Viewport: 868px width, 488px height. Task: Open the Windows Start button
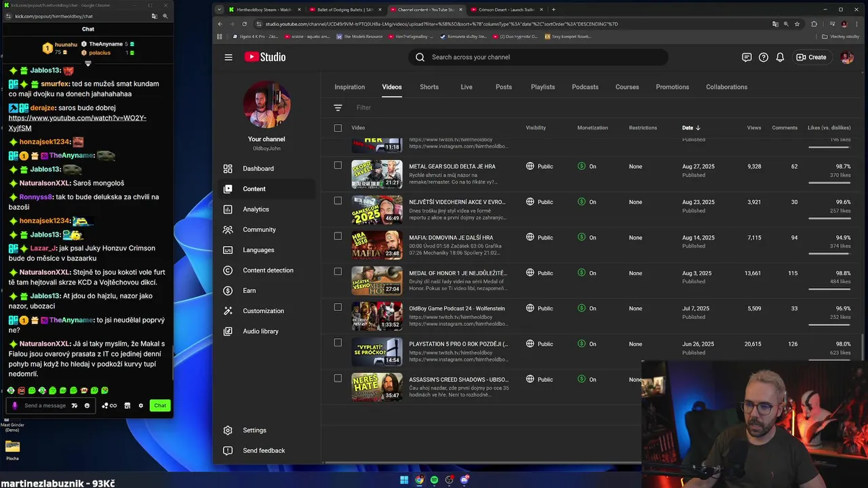coord(404,480)
